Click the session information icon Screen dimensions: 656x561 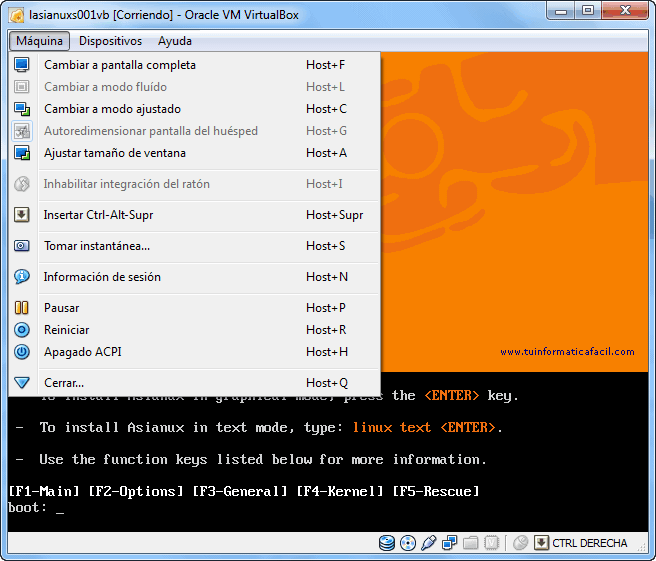[22, 277]
